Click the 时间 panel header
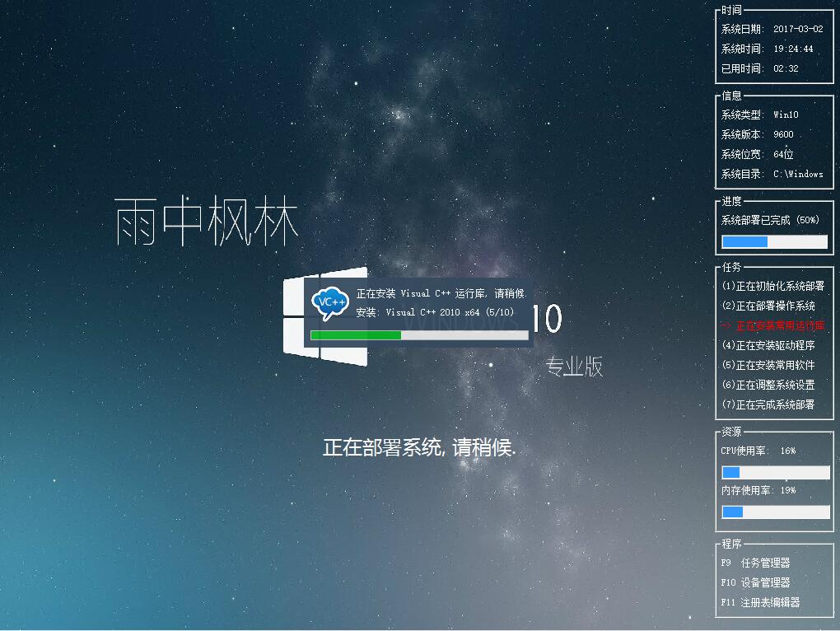The height and width of the screenshot is (631, 840). coord(731,10)
